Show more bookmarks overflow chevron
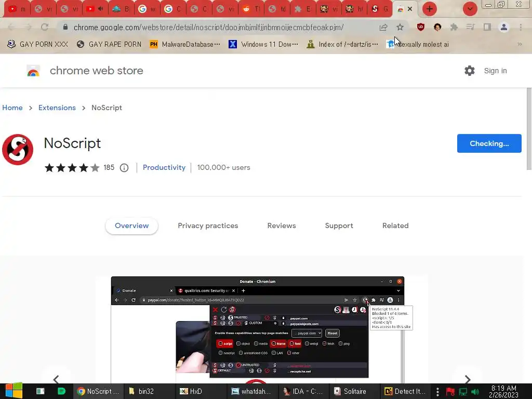Viewport: 532px width, 399px height. [x=520, y=44]
